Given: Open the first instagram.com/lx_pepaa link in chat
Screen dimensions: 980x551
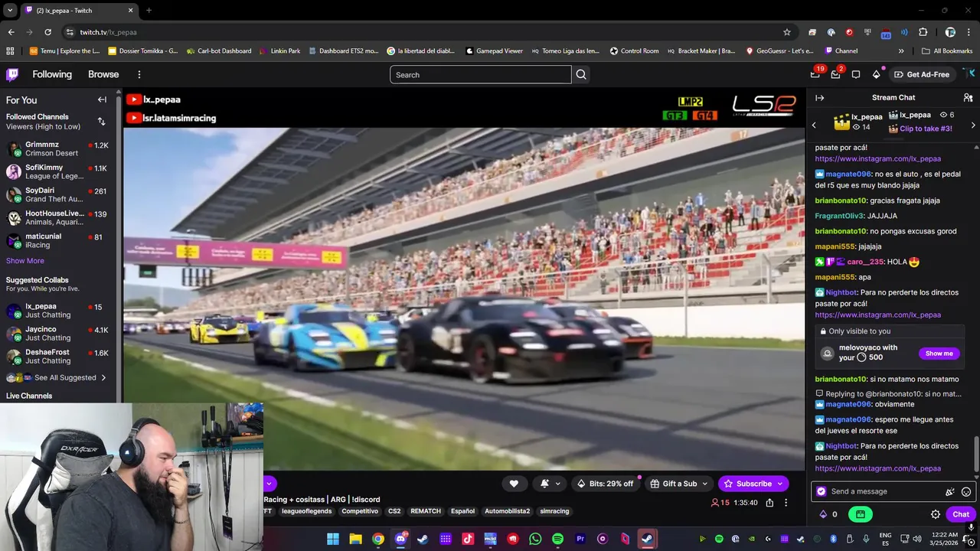Looking at the screenshot, I should [x=877, y=159].
